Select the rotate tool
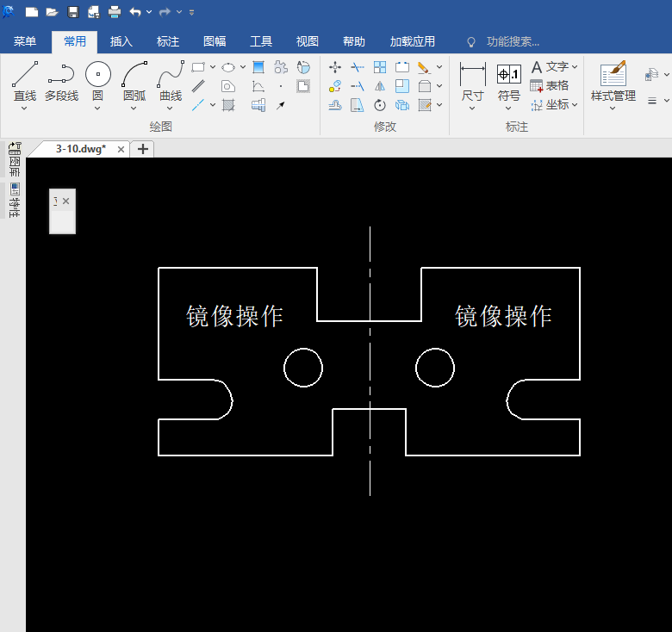 click(x=380, y=105)
